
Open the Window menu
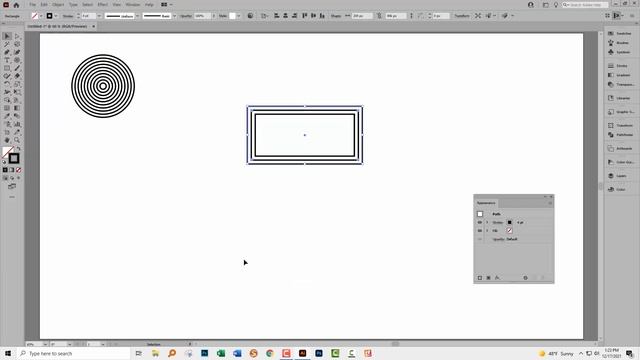coord(133,5)
